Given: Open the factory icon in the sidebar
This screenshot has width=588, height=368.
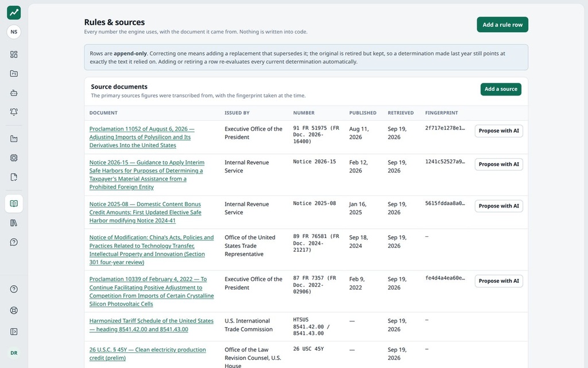Looking at the screenshot, I should click(14, 139).
